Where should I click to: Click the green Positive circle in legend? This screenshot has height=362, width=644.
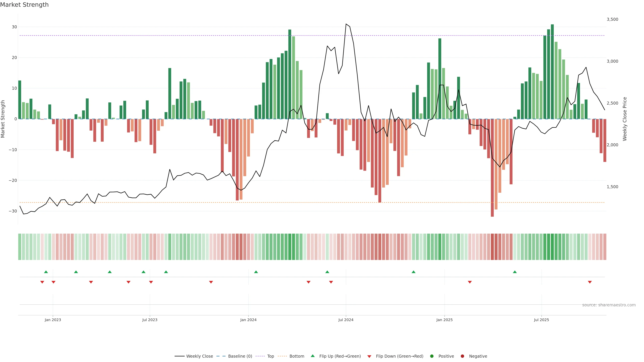coord(432,356)
